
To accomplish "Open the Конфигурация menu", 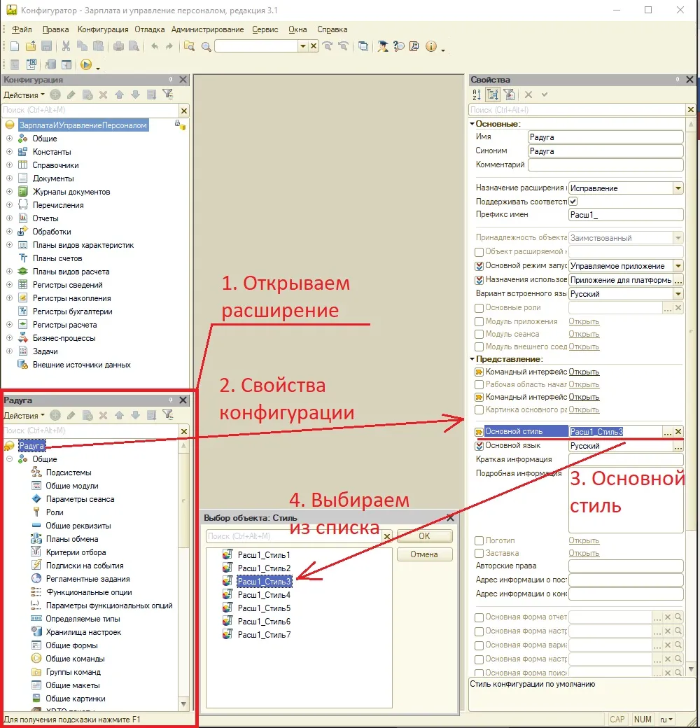I will point(103,29).
